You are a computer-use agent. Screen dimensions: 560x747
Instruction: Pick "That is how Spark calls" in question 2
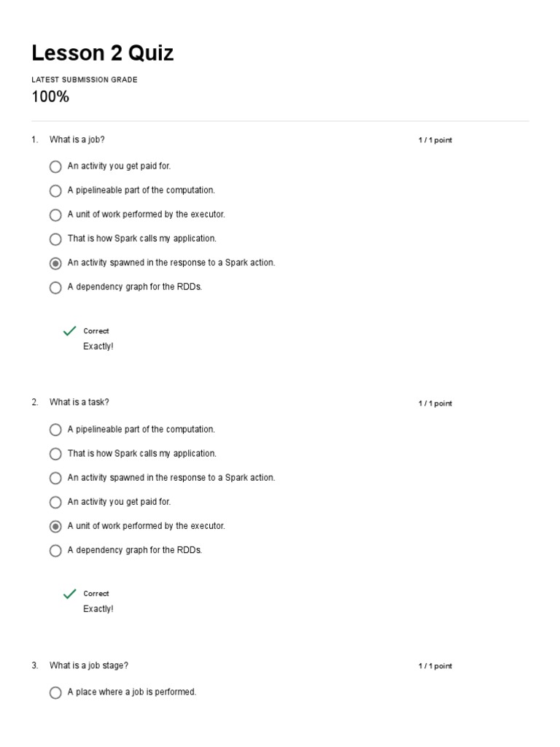click(x=55, y=454)
